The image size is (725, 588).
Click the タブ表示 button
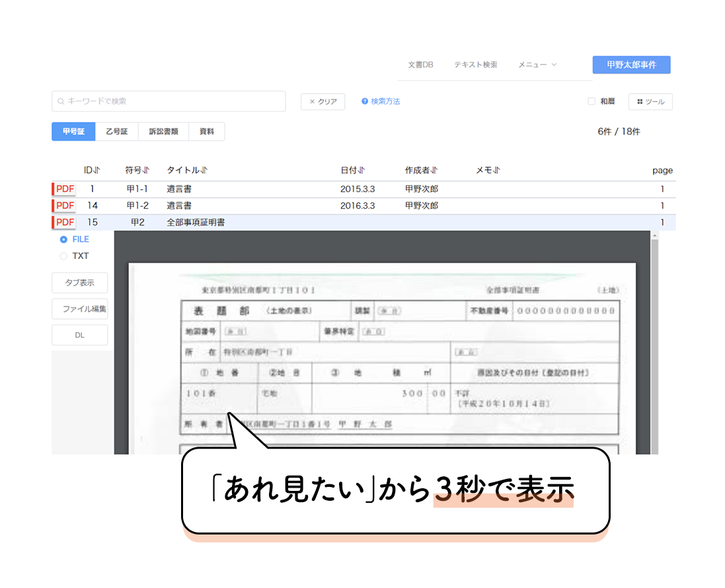79,283
